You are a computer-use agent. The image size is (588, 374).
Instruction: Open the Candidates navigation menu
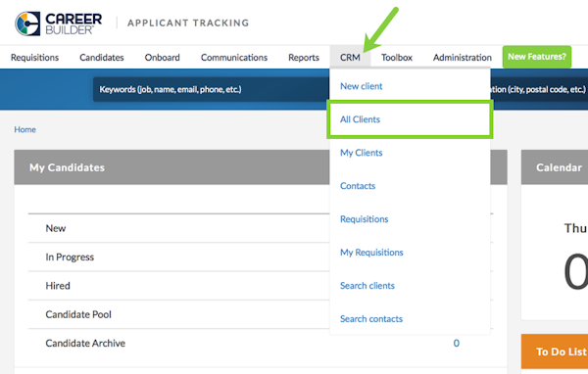tap(102, 58)
